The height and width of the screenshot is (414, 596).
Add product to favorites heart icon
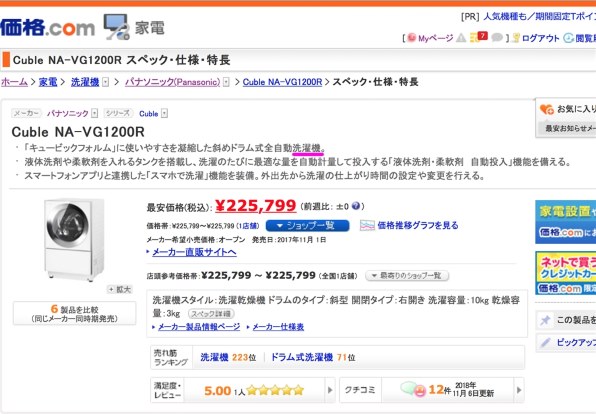[547, 109]
